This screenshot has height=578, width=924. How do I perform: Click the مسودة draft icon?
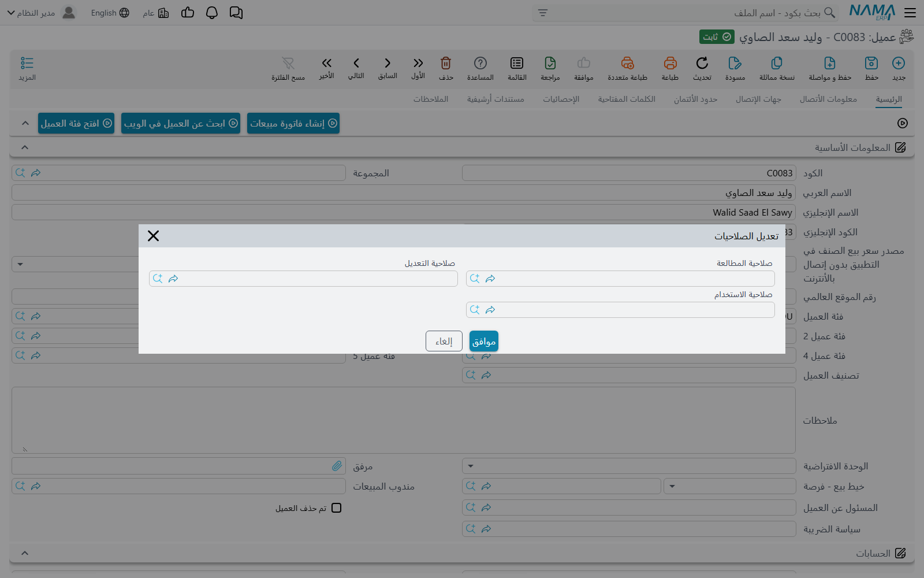point(735,63)
